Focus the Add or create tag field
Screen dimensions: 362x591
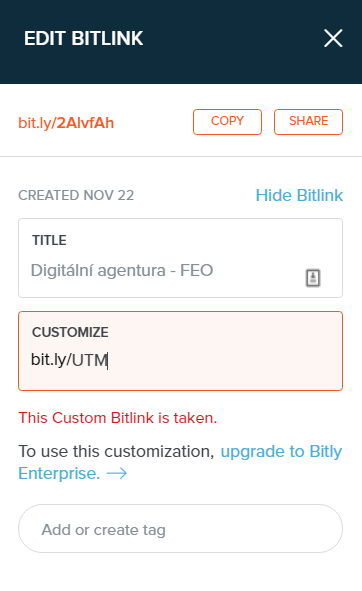(180, 529)
